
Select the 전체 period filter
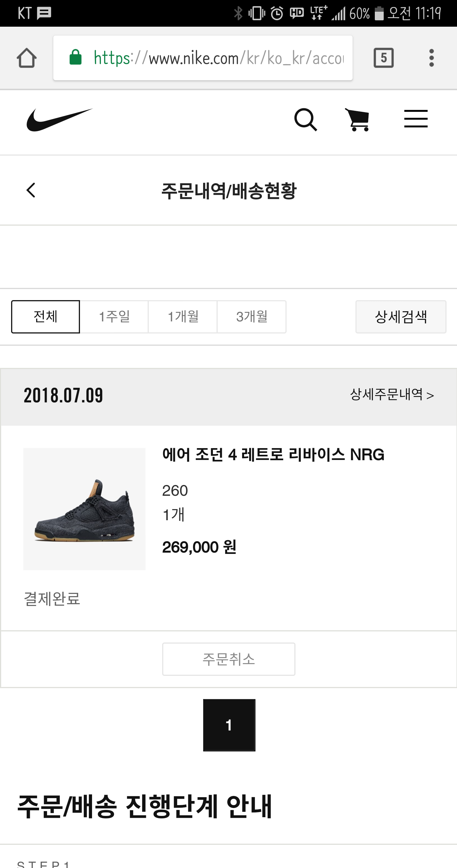tap(45, 317)
